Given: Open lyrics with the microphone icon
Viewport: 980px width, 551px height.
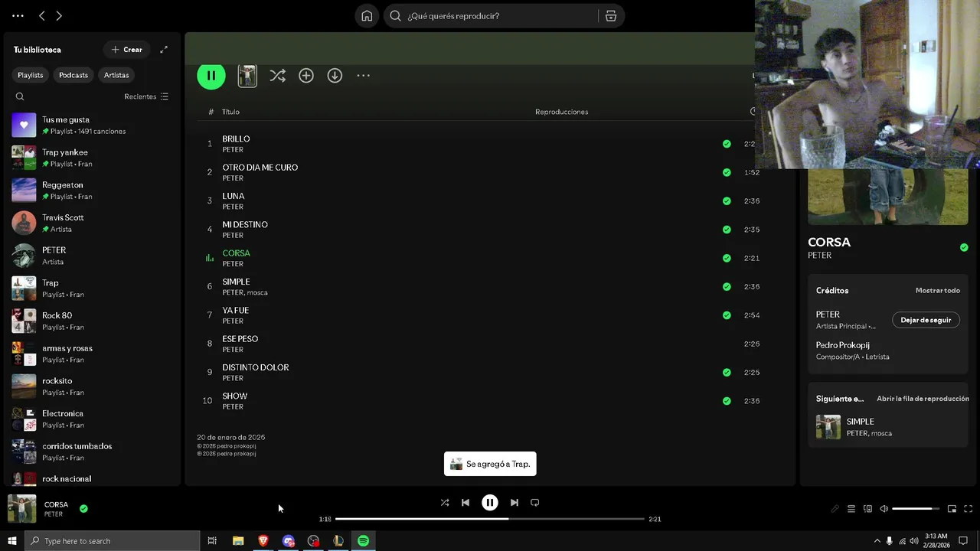Looking at the screenshot, I should tap(835, 509).
